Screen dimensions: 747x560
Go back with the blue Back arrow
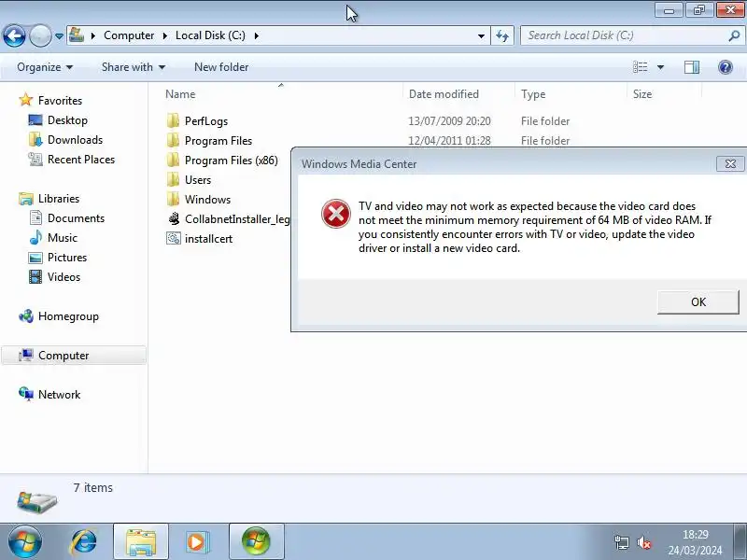(14, 35)
